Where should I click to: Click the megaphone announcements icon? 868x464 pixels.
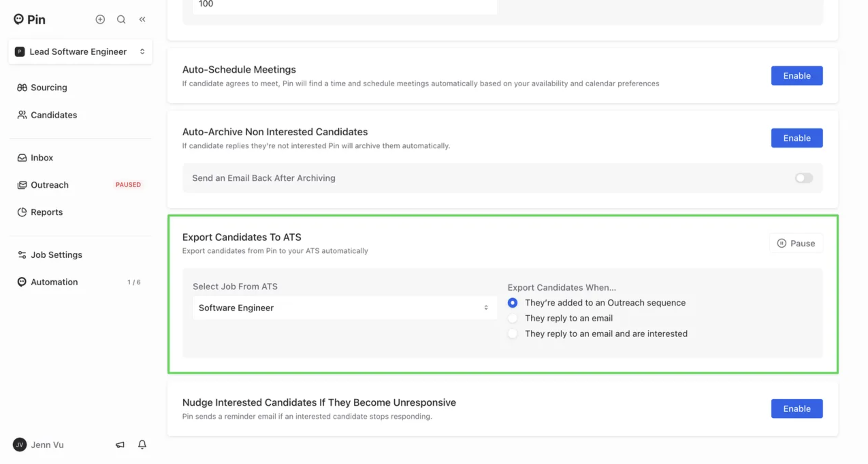coord(120,444)
